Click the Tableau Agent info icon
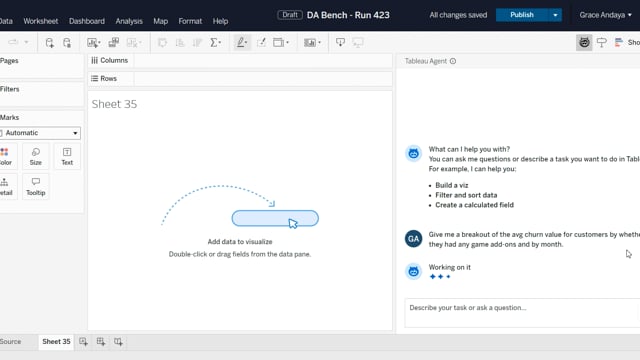The image size is (640, 360). click(453, 61)
